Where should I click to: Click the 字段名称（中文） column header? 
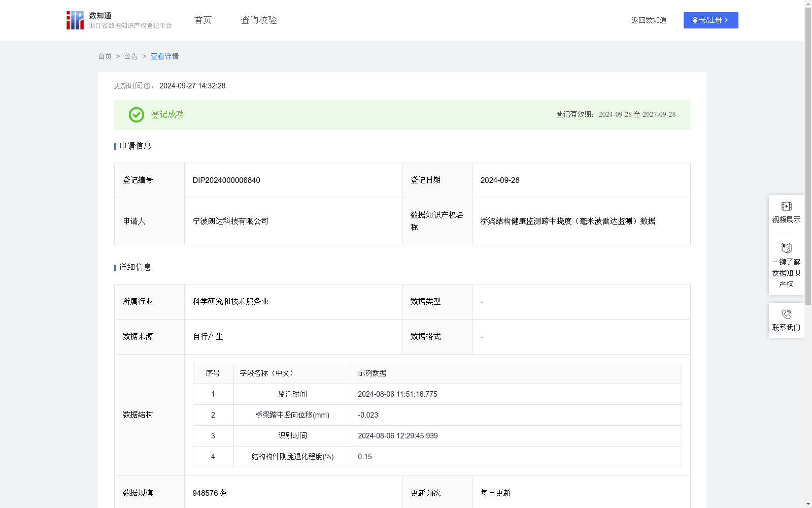pyautogui.click(x=267, y=373)
